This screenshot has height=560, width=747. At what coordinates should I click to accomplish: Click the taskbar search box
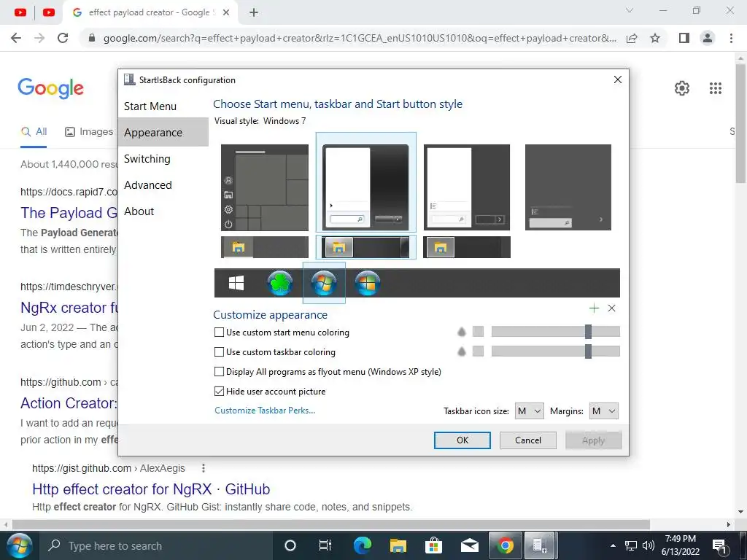coord(155,545)
